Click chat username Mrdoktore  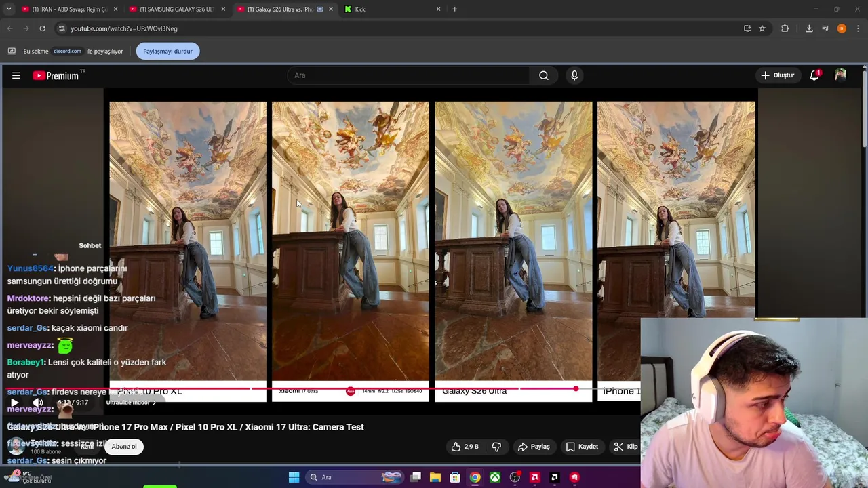tap(28, 298)
